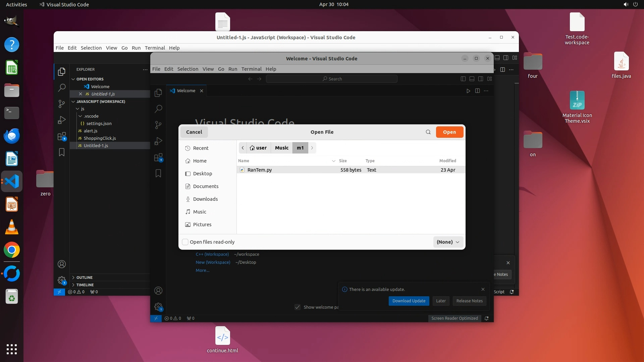Viewport: 644px width, 362px height.
Task: Click the Download Update button
Action: coord(409,301)
